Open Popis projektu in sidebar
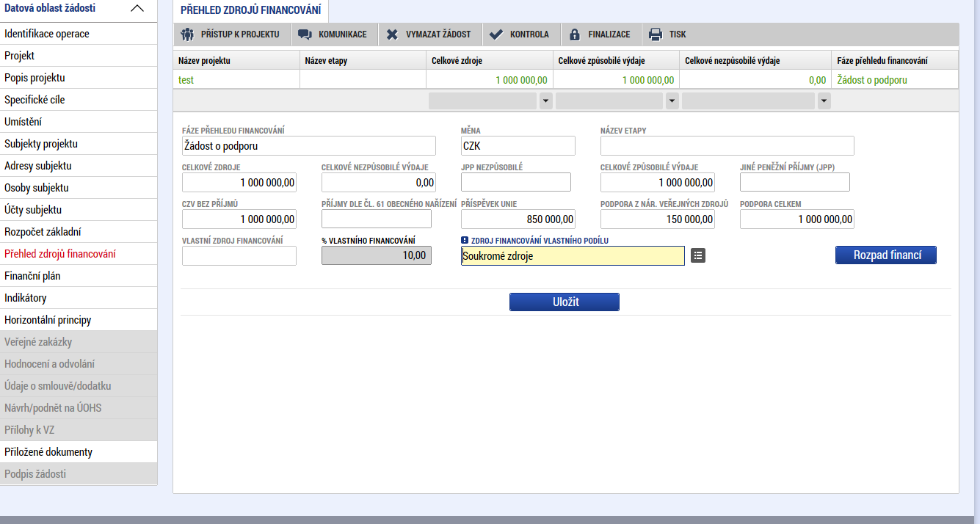 click(79, 78)
